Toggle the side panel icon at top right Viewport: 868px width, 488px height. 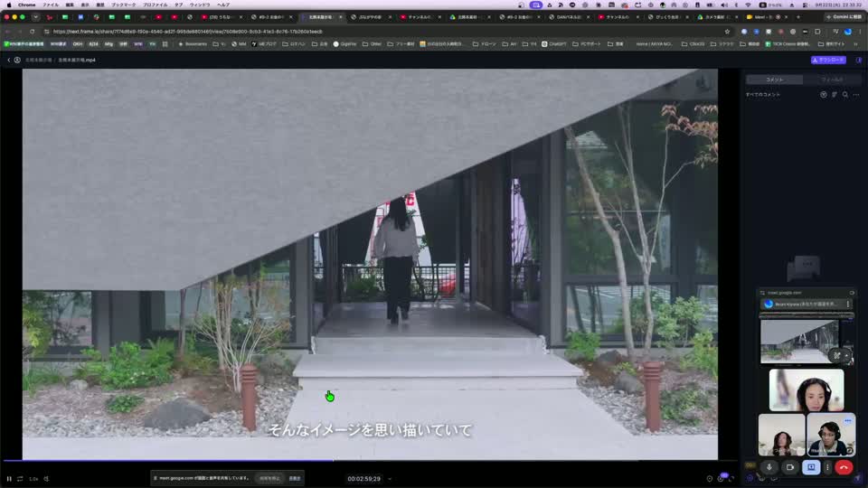tap(859, 60)
